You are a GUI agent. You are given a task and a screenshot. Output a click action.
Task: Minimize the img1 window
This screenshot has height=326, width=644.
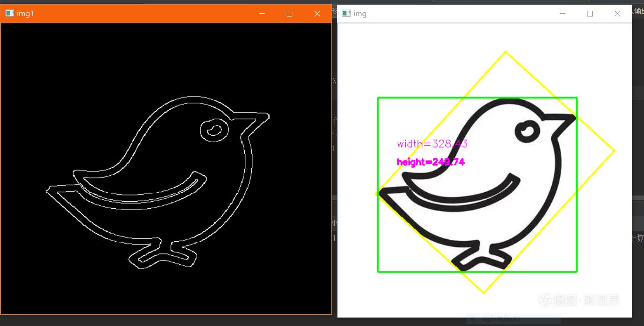point(262,14)
